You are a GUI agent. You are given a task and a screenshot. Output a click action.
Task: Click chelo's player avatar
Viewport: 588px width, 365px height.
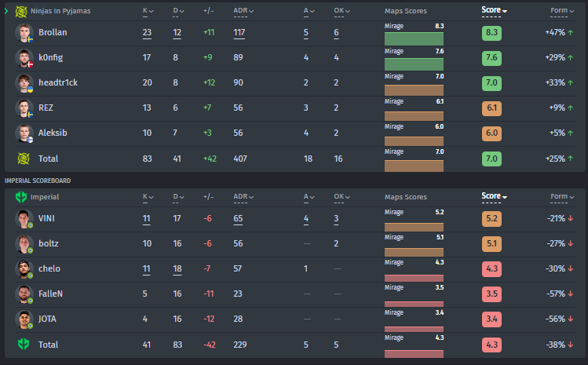click(24, 269)
